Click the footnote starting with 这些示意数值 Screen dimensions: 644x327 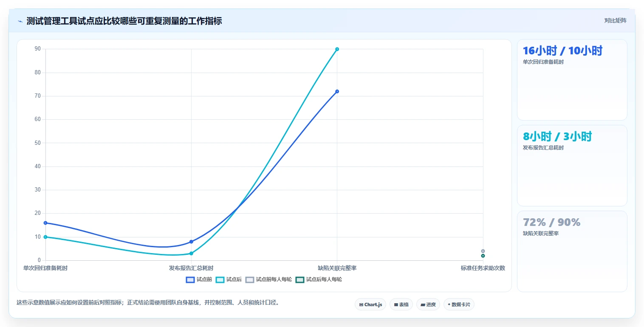tap(148, 303)
